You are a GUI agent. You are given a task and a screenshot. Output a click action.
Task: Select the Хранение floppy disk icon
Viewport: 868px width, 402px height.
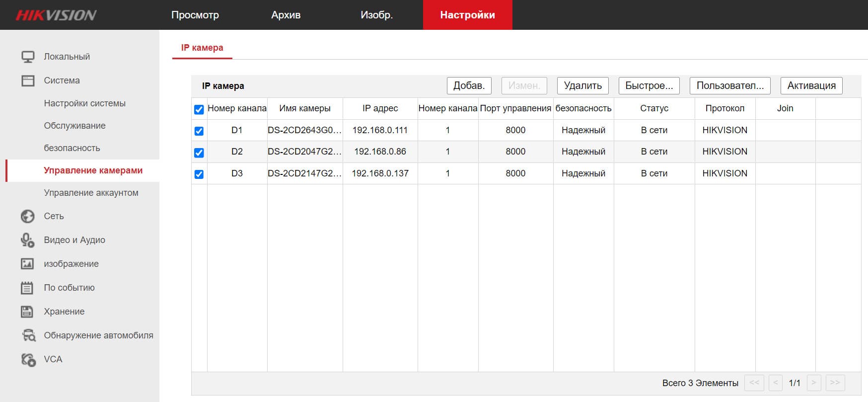(28, 312)
